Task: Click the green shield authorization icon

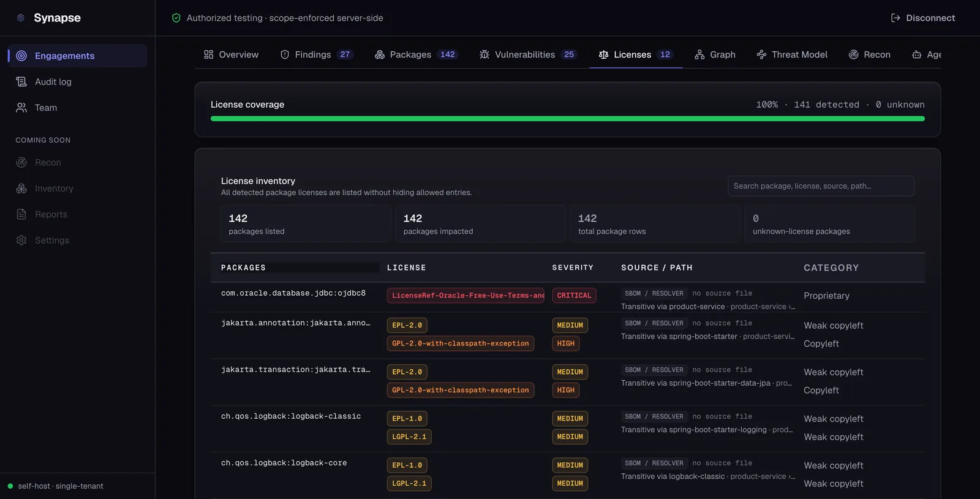Action: click(176, 18)
